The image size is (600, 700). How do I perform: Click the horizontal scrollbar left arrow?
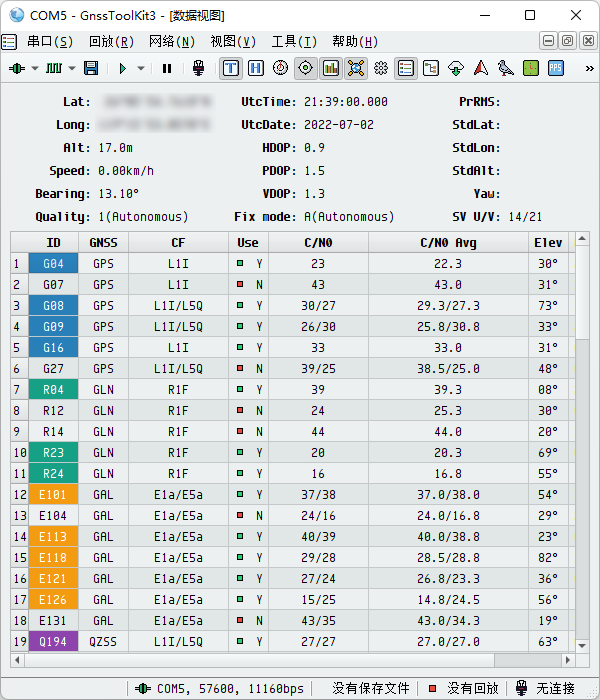coord(17,660)
